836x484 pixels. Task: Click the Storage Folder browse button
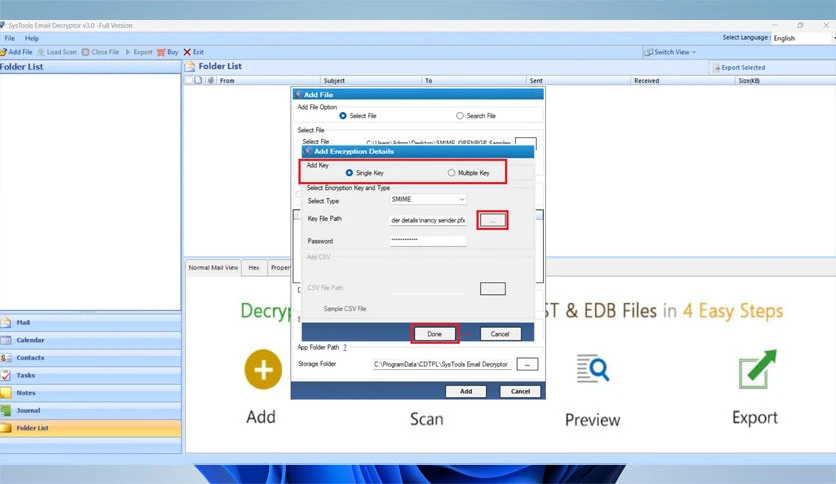click(x=527, y=365)
